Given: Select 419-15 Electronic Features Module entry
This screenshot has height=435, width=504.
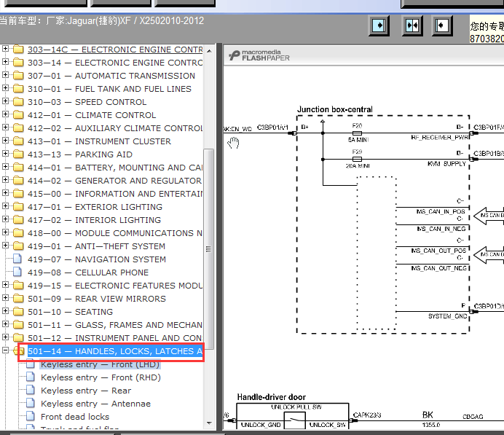Looking at the screenshot, I should 115,286.
